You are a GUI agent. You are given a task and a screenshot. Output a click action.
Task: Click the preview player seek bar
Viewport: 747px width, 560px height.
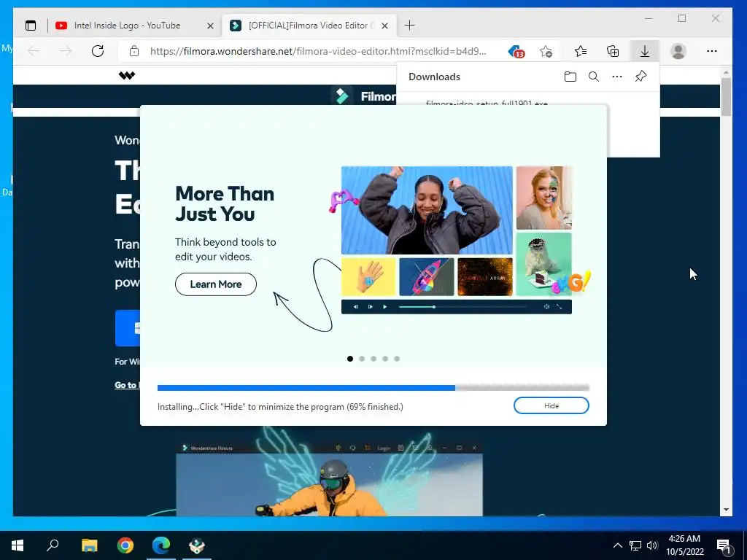[462, 307]
